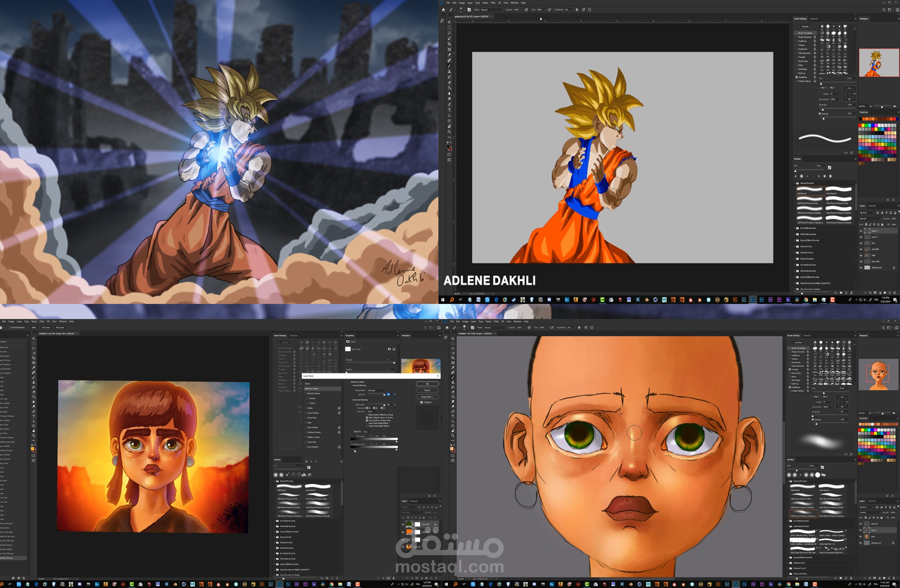Select the Zoom tool in Goku window
This screenshot has width=900, height=588.
[449, 132]
